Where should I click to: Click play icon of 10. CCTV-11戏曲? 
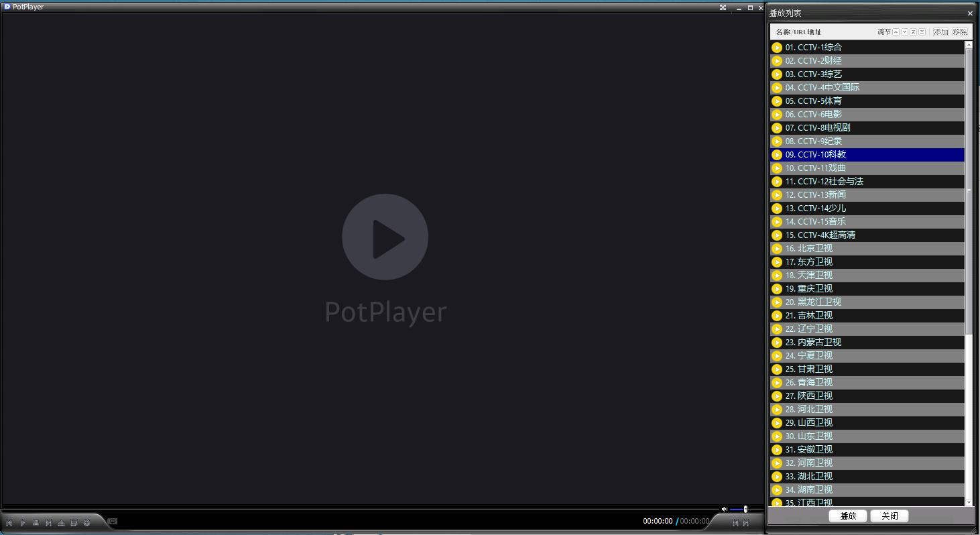pos(777,168)
